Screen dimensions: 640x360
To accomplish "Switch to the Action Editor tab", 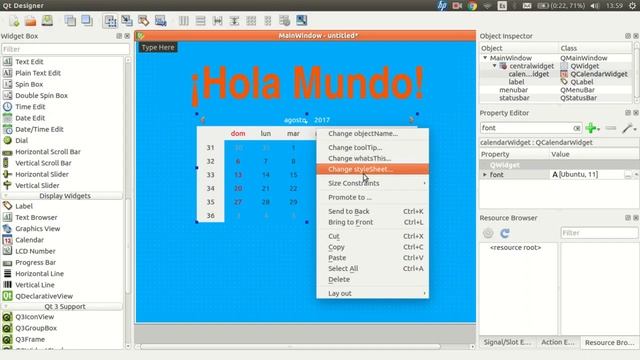I will 558,342.
